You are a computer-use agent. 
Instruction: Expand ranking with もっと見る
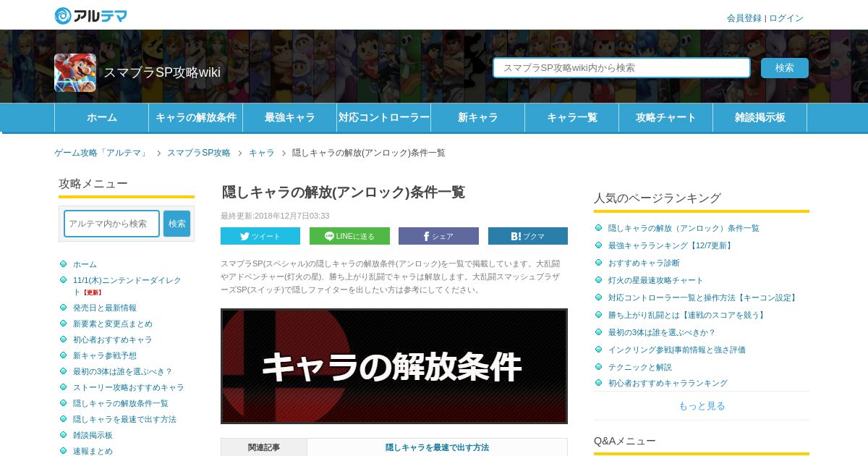tap(702, 406)
